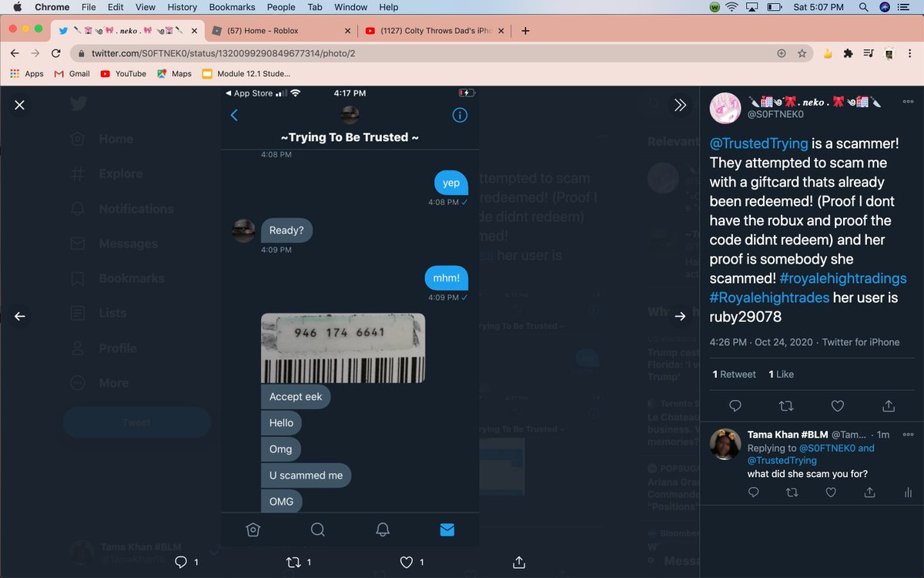The height and width of the screenshot is (578, 924).
Task: View the 1 Like list
Action: [x=781, y=374]
